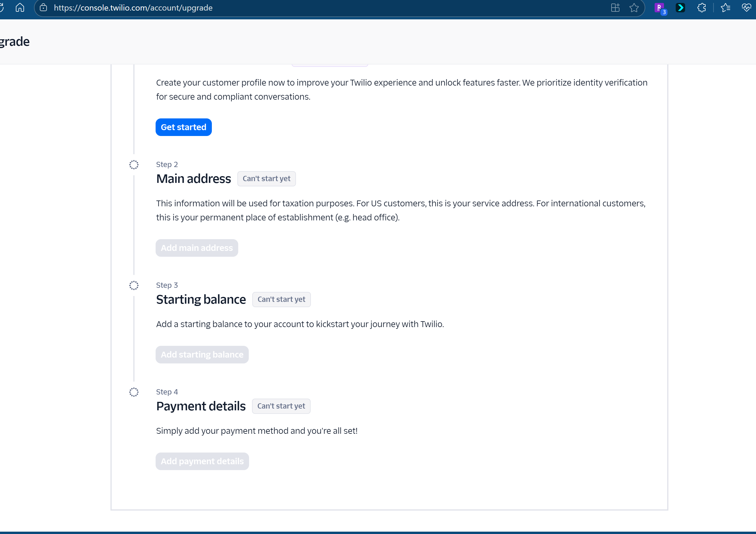Screen dimensions: 756x534
Task: Click the apps-plus icon in address bar
Action: (x=615, y=8)
